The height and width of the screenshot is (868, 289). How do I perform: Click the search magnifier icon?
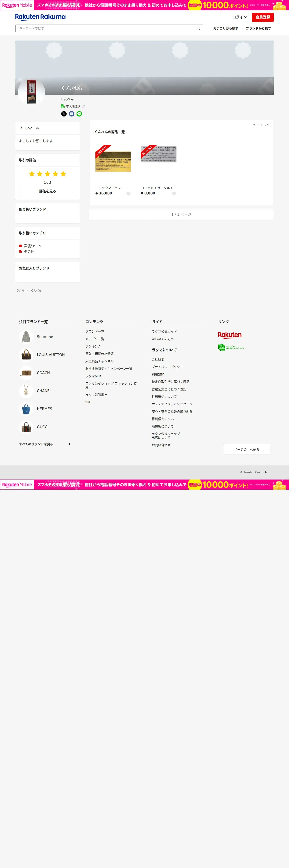tap(199, 29)
